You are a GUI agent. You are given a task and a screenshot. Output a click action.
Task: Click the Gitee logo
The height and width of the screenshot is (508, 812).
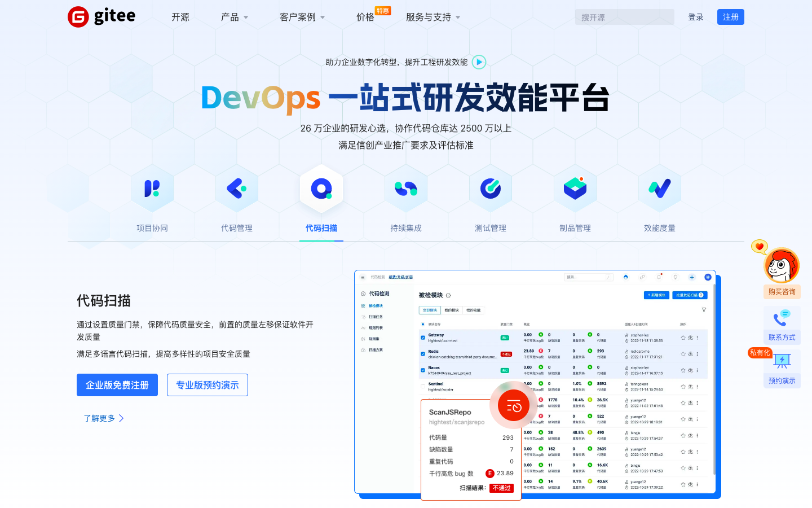(x=101, y=17)
